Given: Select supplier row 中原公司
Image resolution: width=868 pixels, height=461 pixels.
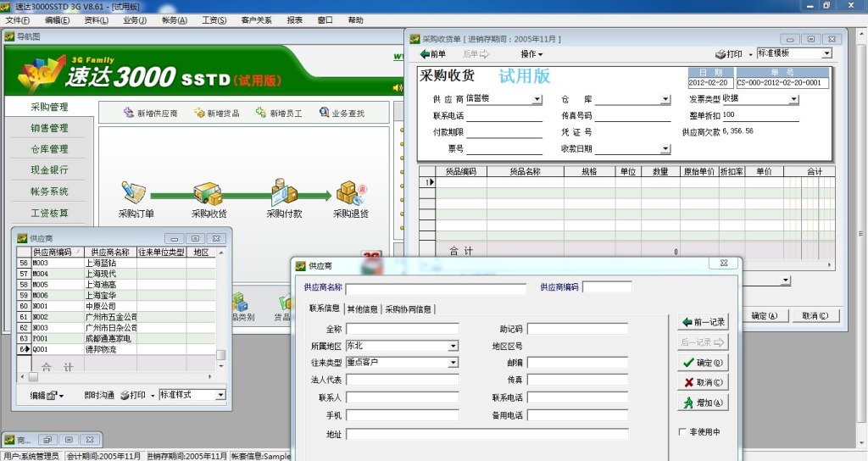Looking at the screenshot, I should click(x=116, y=306).
